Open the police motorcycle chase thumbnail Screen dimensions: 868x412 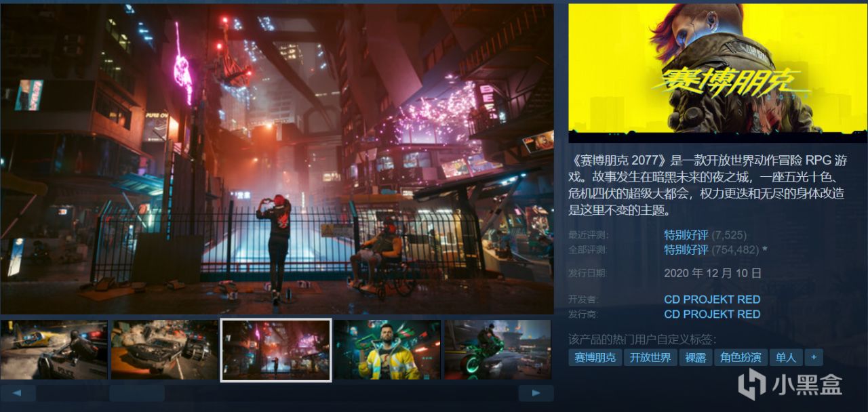[54, 350]
